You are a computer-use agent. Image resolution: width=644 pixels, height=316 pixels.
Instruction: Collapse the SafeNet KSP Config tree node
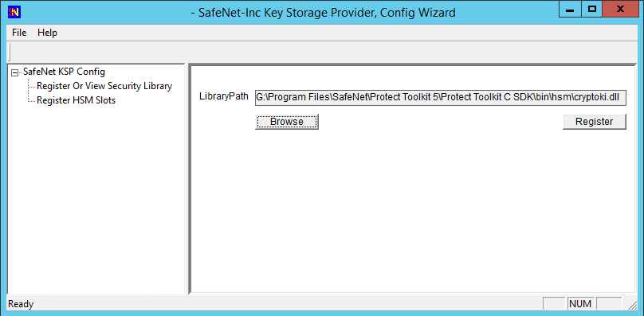(x=15, y=73)
